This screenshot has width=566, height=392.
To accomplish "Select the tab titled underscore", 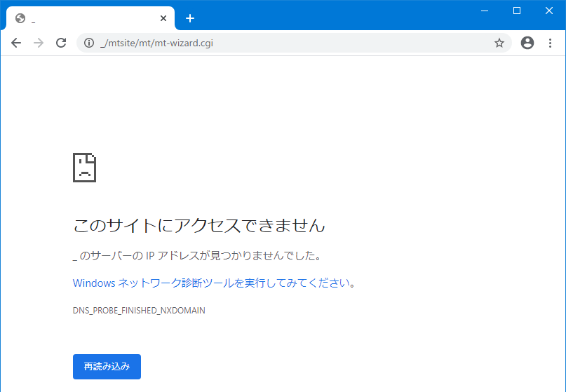I will pyautogui.click(x=90, y=18).
